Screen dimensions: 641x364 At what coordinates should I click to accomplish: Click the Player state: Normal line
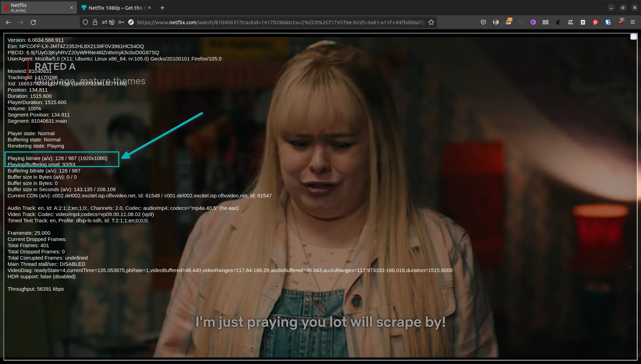pos(31,133)
